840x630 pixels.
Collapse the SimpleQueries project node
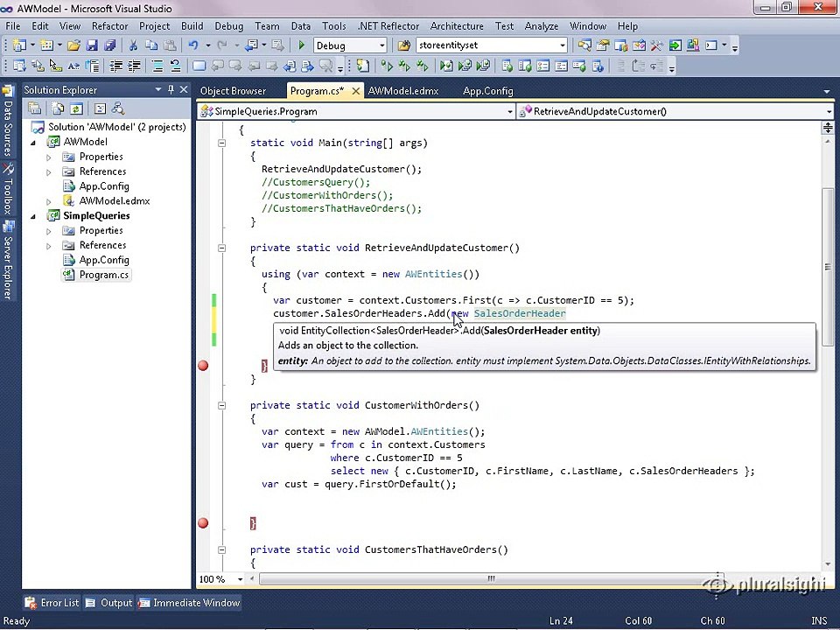point(33,216)
